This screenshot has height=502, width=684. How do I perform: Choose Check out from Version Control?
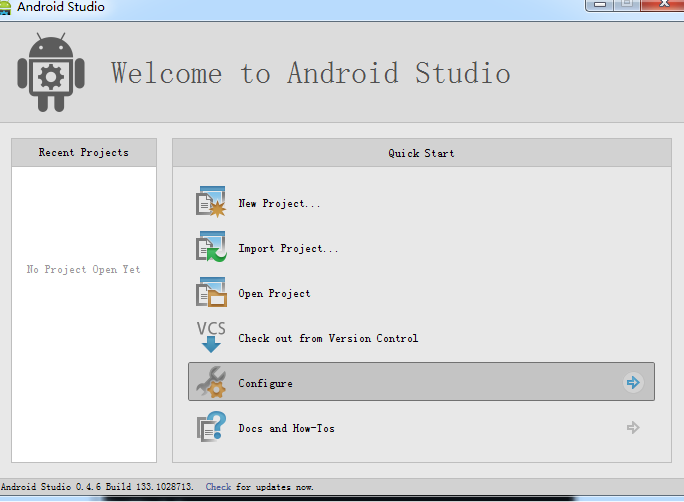click(328, 338)
